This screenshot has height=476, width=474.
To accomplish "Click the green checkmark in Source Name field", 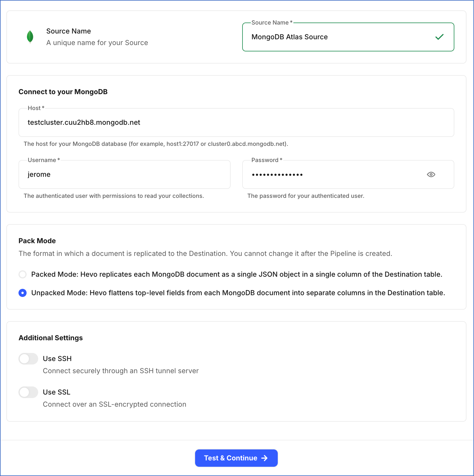I will [x=439, y=37].
